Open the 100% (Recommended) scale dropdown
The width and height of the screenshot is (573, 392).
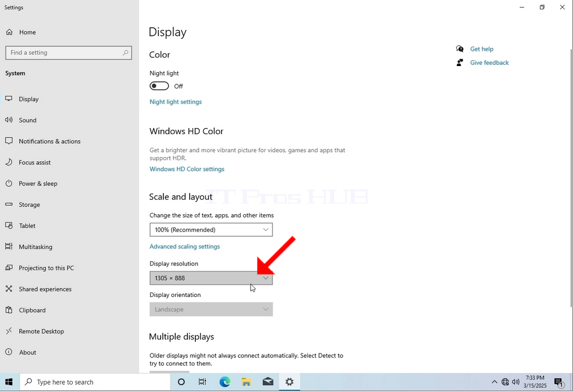(211, 230)
